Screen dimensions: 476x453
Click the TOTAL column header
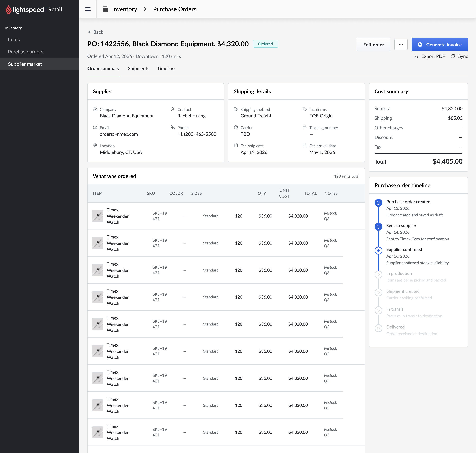click(x=310, y=193)
